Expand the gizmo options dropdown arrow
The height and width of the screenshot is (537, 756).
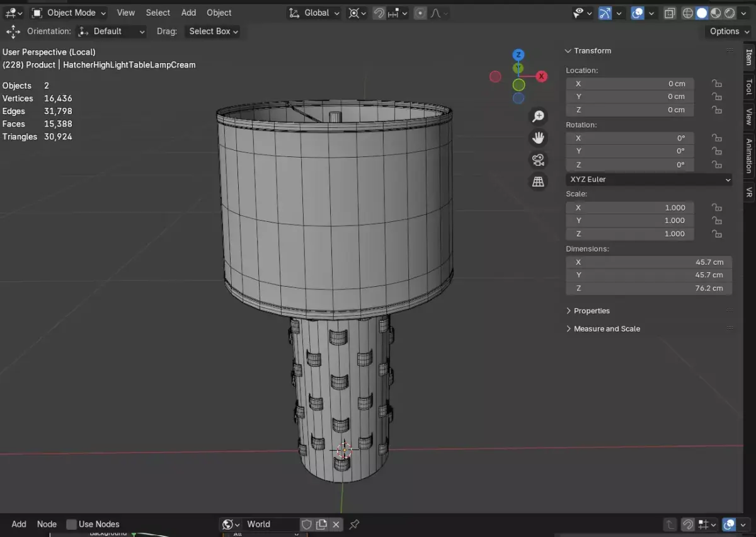pos(619,13)
